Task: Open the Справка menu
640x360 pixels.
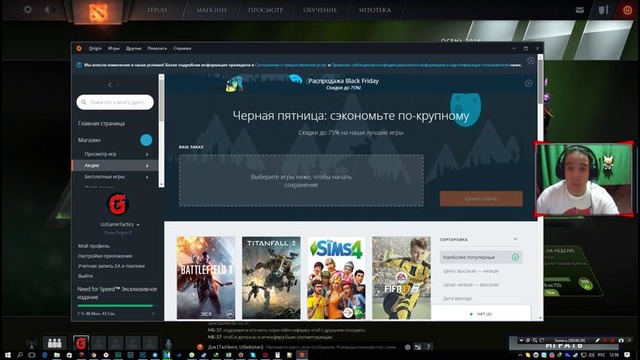Action: (182, 48)
